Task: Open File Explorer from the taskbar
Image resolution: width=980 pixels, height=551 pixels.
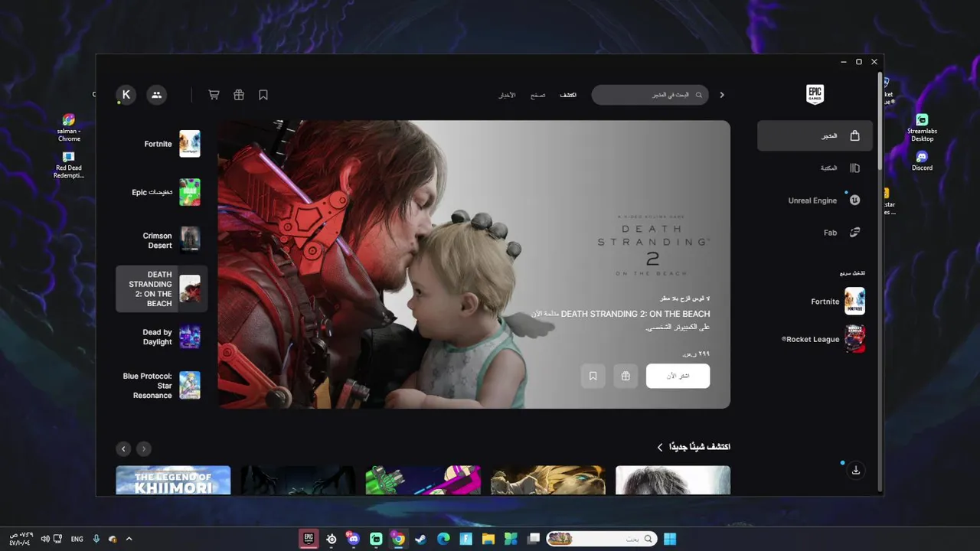Action: tap(488, 539)
